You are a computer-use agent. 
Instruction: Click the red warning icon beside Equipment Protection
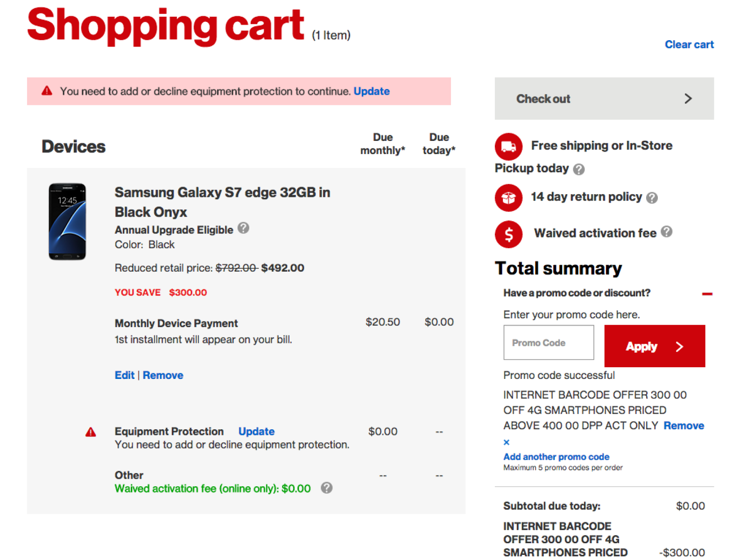click(91, 432)
